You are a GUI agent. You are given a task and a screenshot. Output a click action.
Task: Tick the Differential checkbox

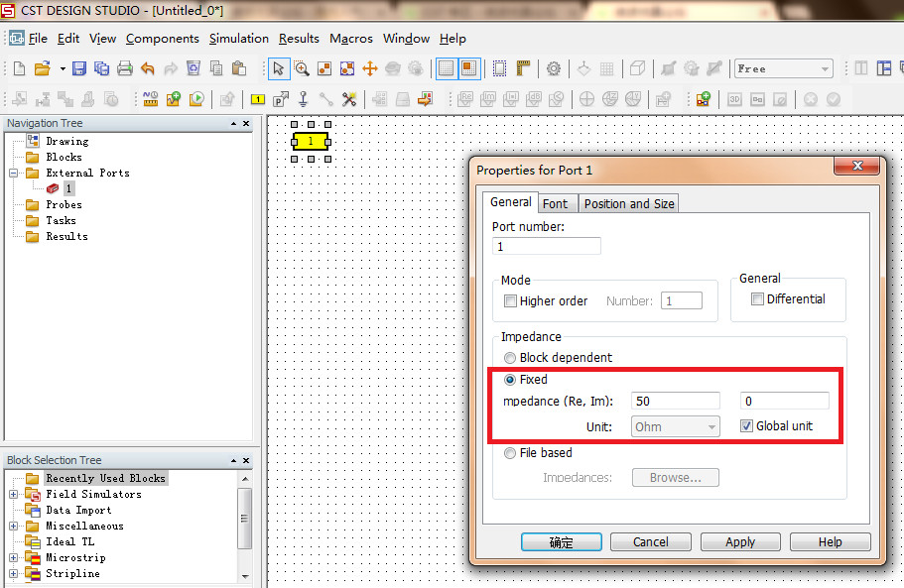(757, 298)
